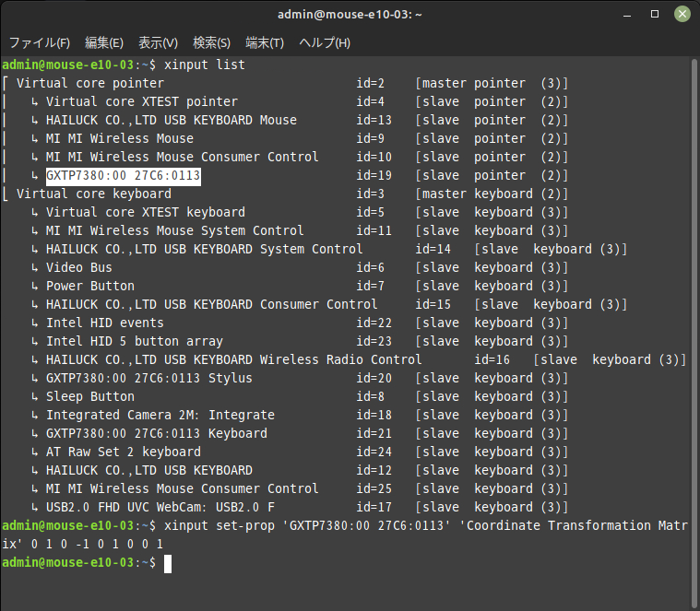Open the 表示(V) menu
This screenshot has height=611, width=700.
tap(158, 42)
